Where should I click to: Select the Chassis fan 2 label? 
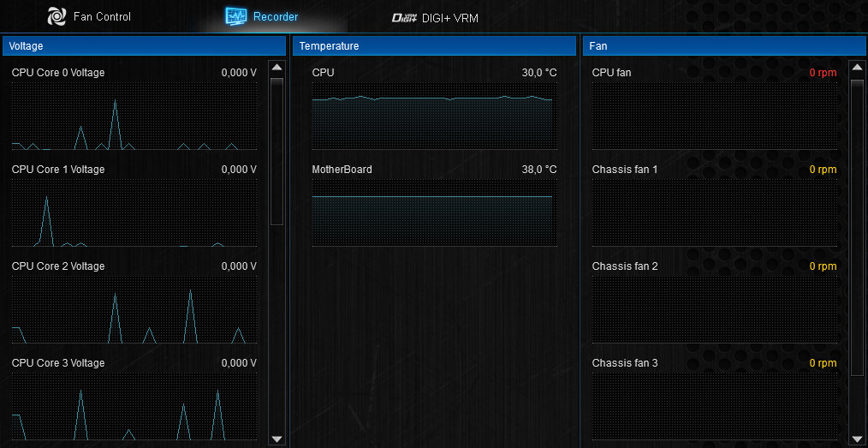(x=625, y=266)
